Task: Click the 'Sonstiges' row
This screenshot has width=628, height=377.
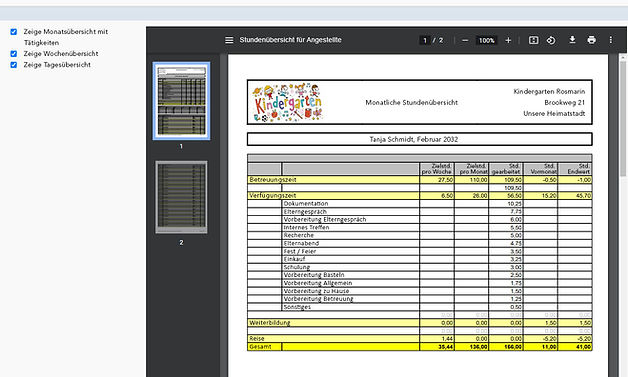Action: 420,307
